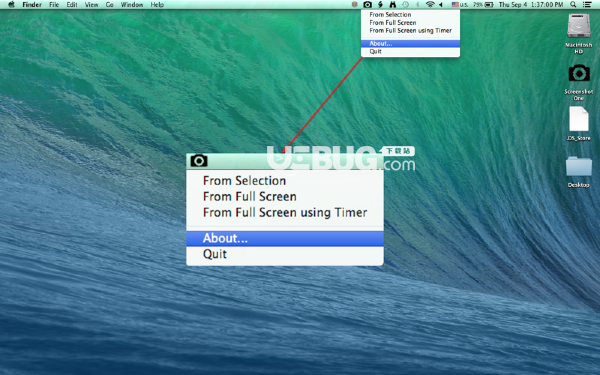Image resolution: width=600 pixels, height=375 pixels.
Task: Choose From Selection in the magnified menu
Action: tap(285, 181)
